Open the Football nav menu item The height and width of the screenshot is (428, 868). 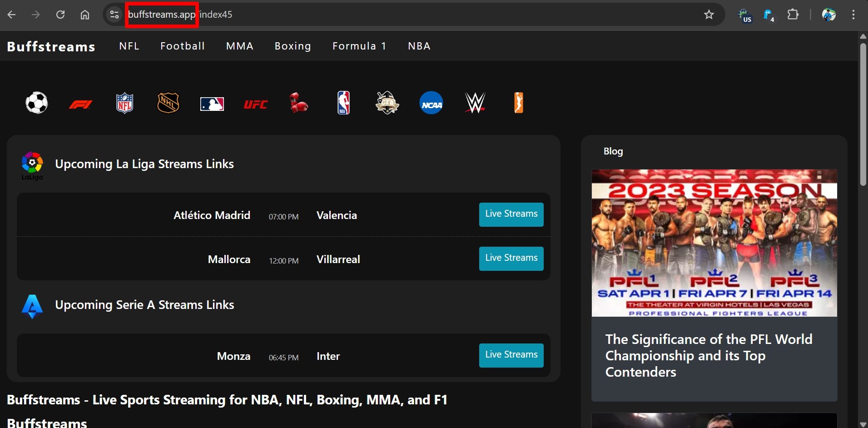coord(183,46)
